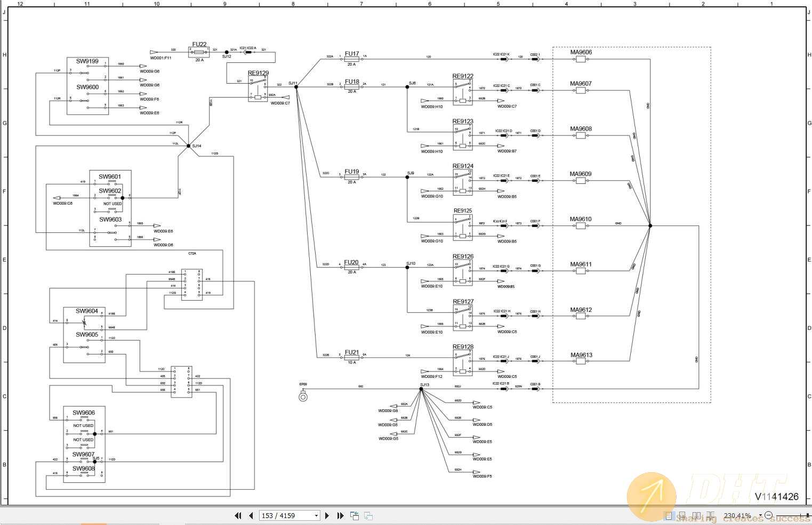The height and width of the screenshot is (525, 812).
Task: Go back to the previous view
Action: (355, 515)
